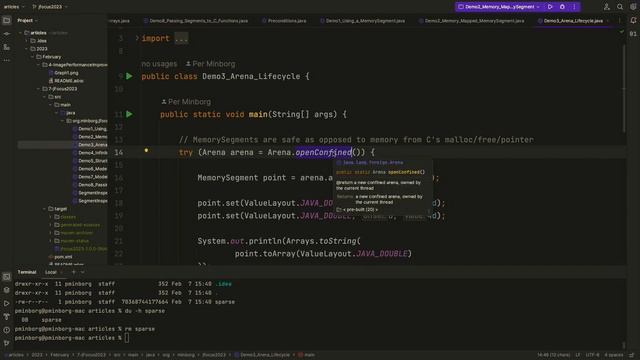Click java.lang.foreign.Arena link in popup
The width and height of the screenshot is (640, 360).
pos(373,162)
